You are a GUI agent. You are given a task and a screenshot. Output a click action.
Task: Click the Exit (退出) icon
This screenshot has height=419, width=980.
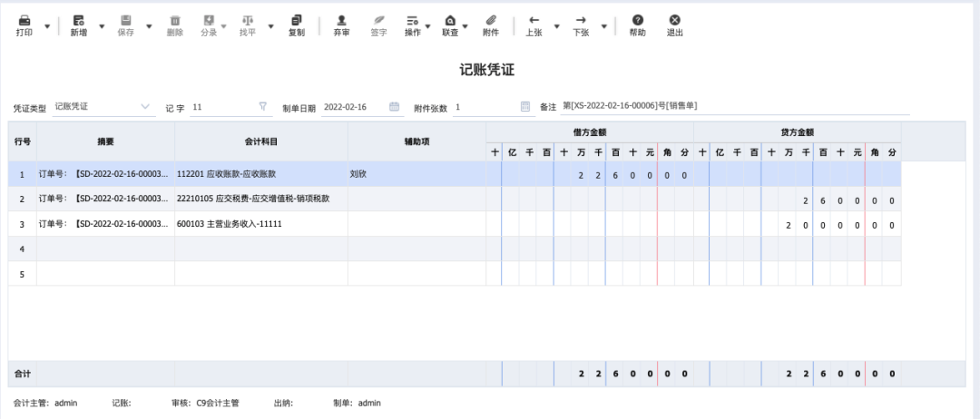pos(674,20)
